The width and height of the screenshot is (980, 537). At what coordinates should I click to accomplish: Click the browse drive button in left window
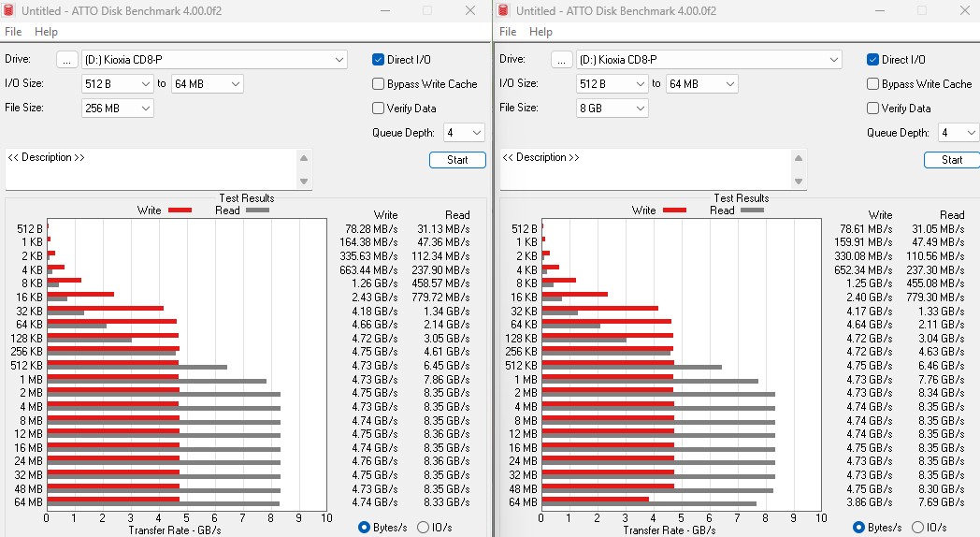pos(67,60)
